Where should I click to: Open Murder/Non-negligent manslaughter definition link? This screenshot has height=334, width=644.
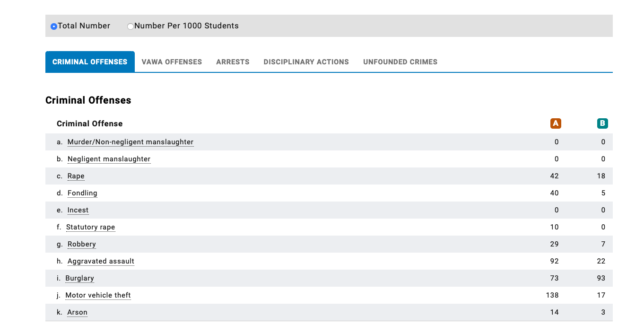point(131,142)
